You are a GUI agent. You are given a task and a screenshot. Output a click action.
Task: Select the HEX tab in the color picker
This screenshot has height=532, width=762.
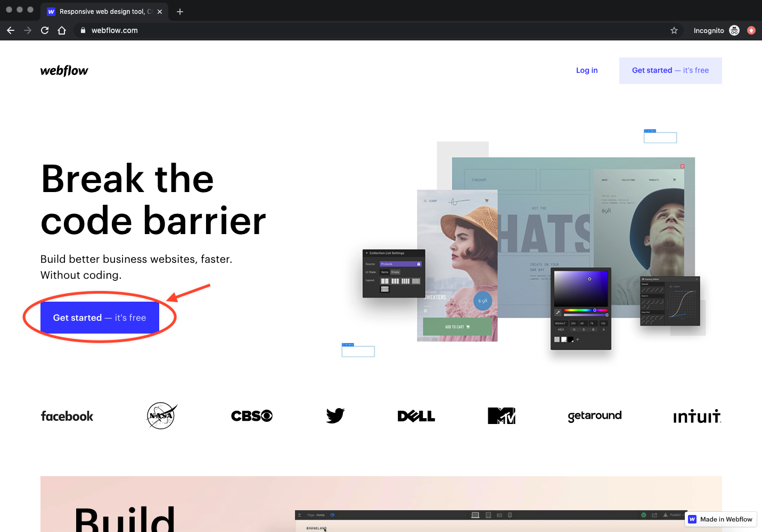click(561, 329)
